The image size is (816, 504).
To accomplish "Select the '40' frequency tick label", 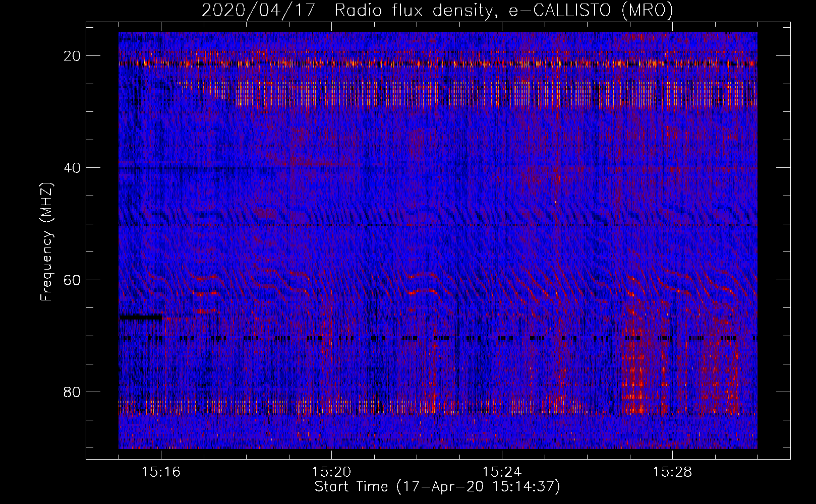I will [73, 168].
